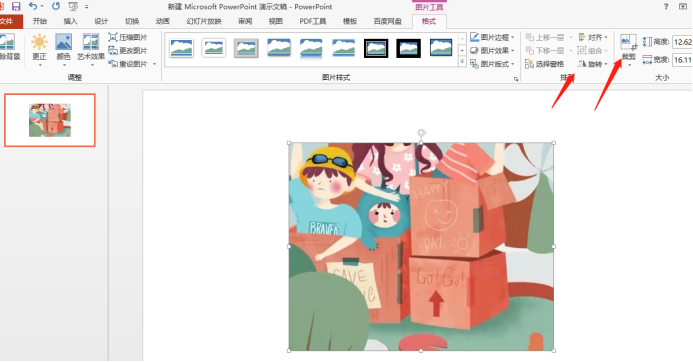Start slideshow from beginning icon in title bar

[73, 6]
